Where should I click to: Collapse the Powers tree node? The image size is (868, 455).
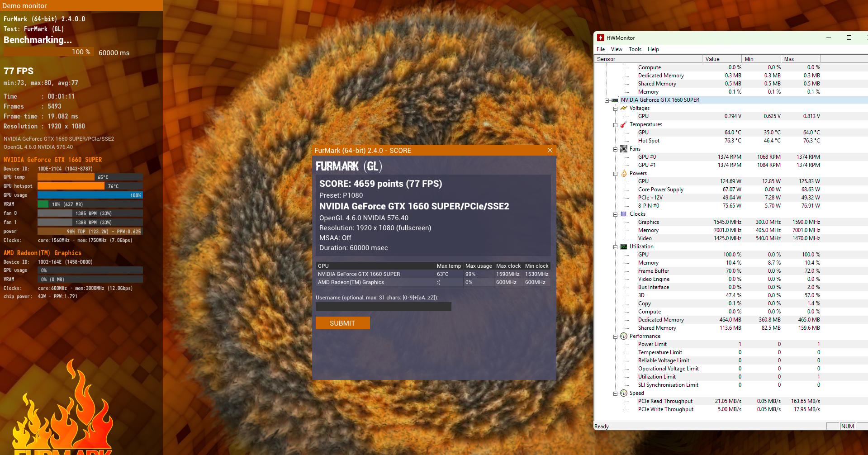(615, 174)
